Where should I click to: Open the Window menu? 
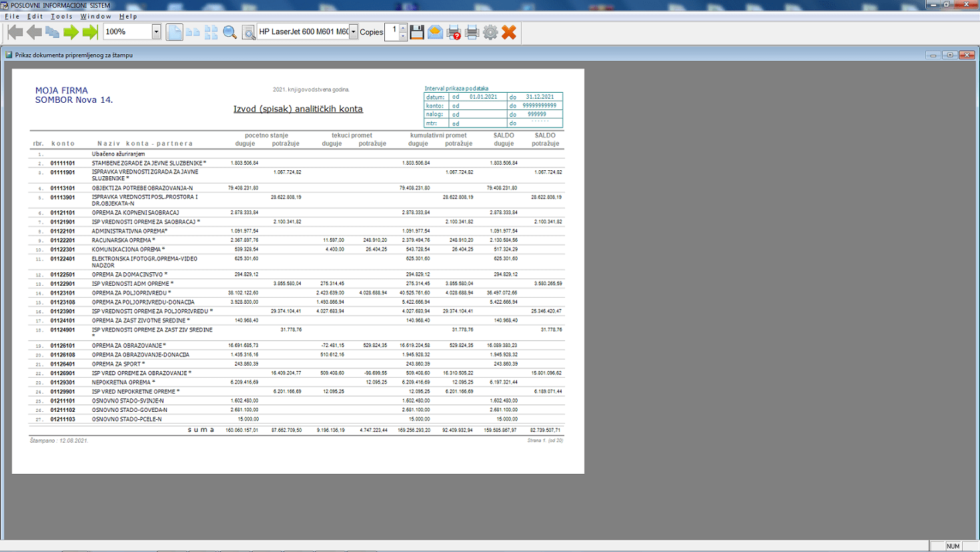[96, 16]
